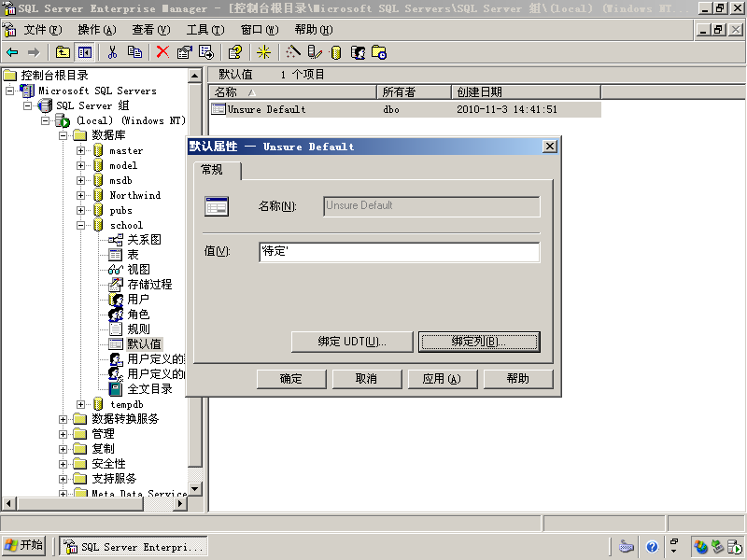Select the 全文目录 full-text catalog node
This screenshot has height=560, width=747.
[149, 389]
